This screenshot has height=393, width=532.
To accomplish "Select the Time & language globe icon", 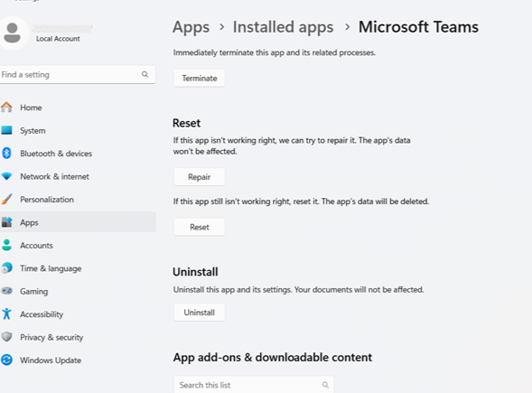I will coord(6,268).
